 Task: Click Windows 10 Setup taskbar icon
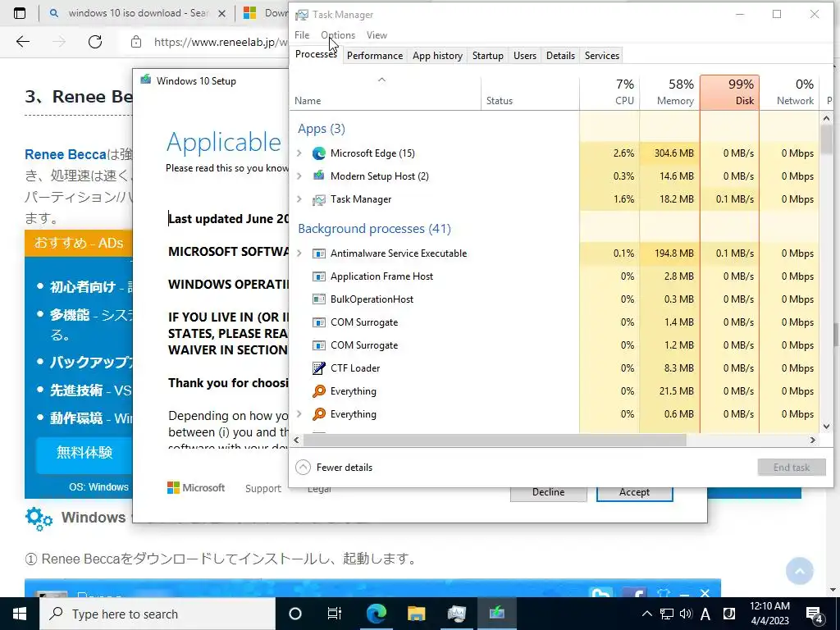point(496,613)
